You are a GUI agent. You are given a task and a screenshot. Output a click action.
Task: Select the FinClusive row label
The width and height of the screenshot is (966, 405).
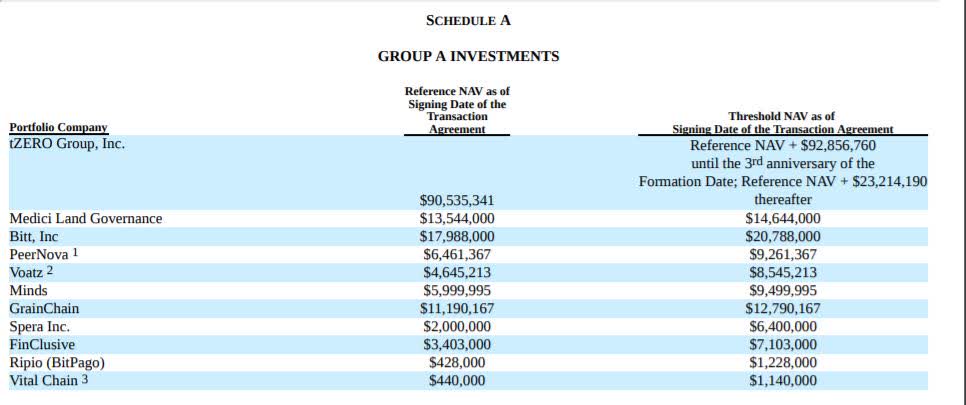click(42, 344)
